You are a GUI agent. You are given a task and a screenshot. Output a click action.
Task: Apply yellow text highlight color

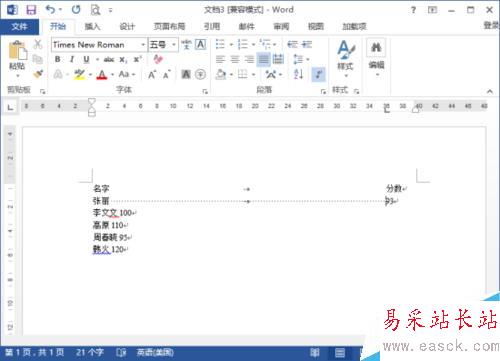tap(79, 74)
